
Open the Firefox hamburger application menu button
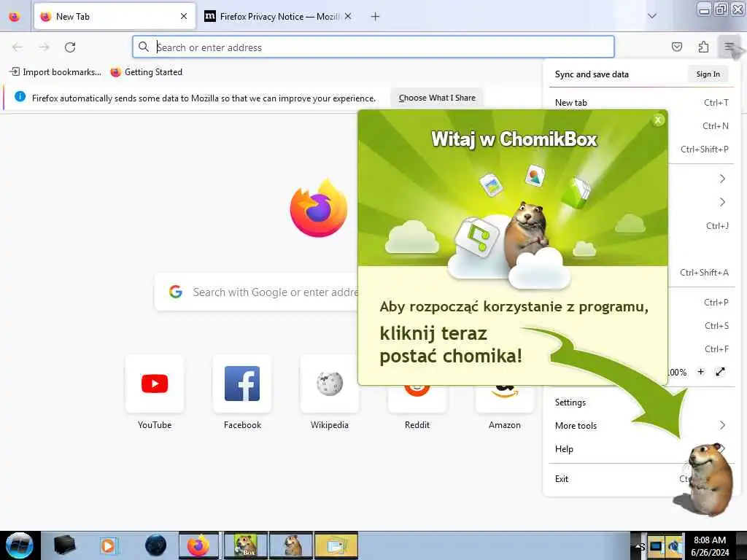click(x=729, y=47)
